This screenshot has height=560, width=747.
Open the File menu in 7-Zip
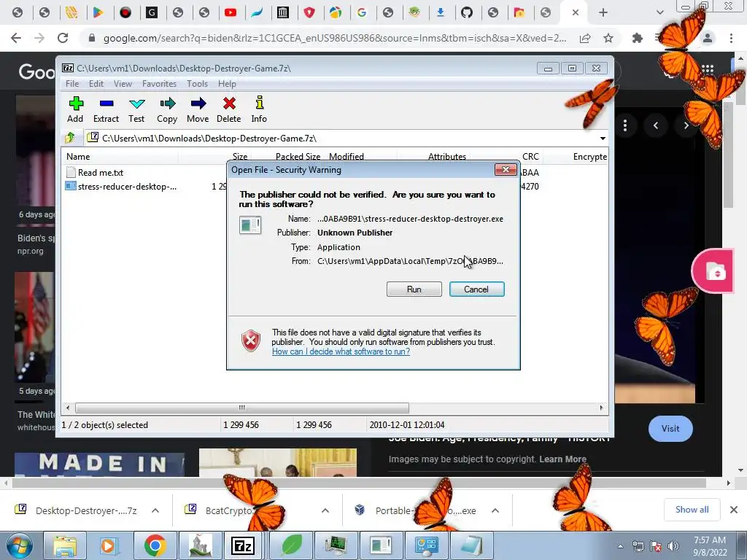click(72, 84)
